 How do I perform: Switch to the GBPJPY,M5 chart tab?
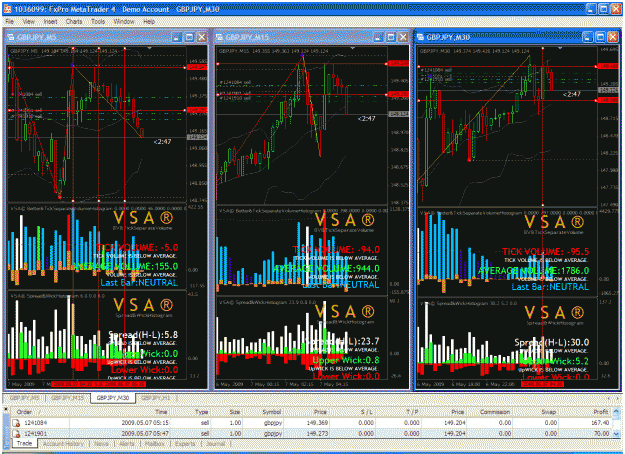click(25, 398)
